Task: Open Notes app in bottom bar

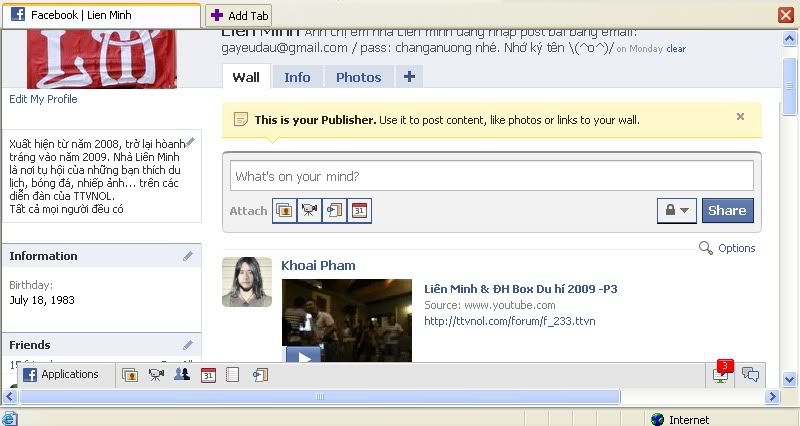Action: [233, 375]
